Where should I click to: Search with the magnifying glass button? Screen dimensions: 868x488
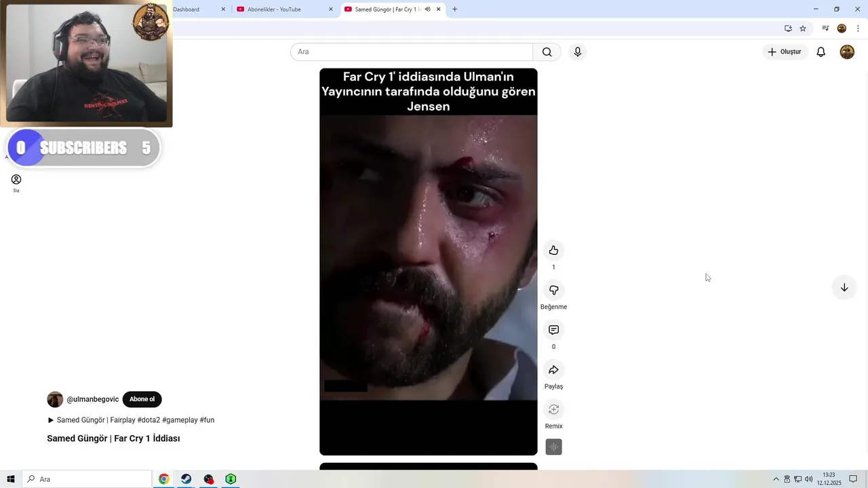coord(547,52)
